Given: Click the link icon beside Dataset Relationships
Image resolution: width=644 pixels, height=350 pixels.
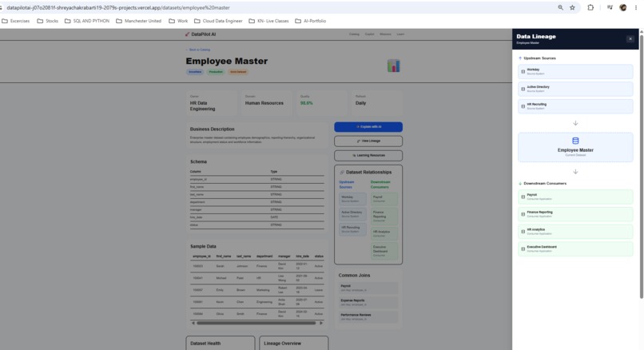Looking at the screenshot, I should tap(342, 172).
